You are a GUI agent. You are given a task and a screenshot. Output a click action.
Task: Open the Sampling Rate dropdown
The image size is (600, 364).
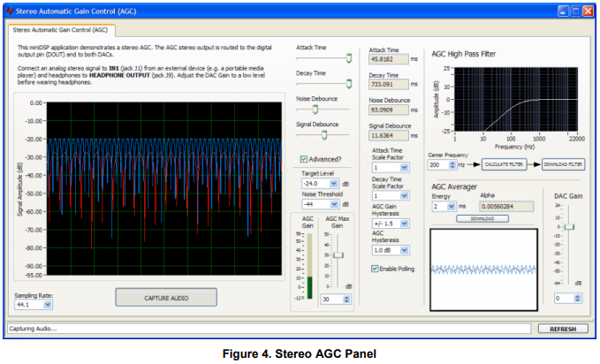[x=48, y=305]
